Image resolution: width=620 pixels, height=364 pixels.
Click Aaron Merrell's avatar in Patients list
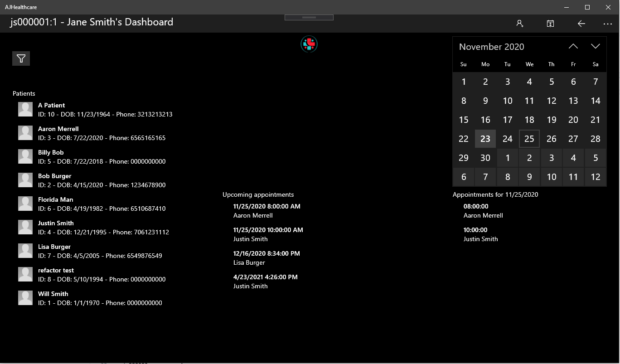[x=25, y=133]
